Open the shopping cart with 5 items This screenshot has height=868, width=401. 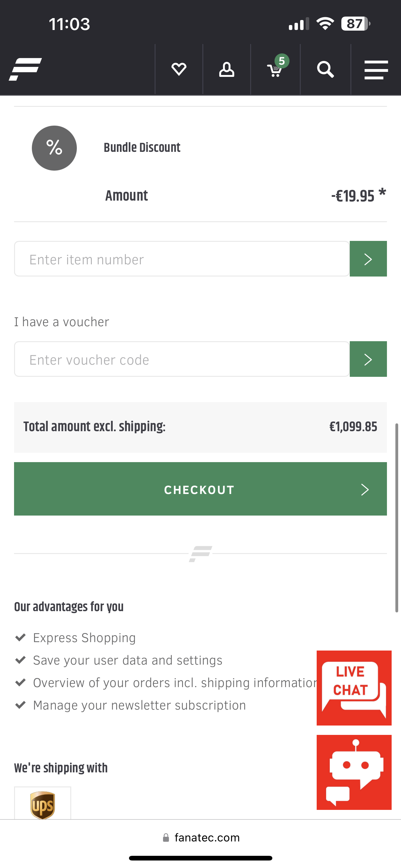[275, 70]
